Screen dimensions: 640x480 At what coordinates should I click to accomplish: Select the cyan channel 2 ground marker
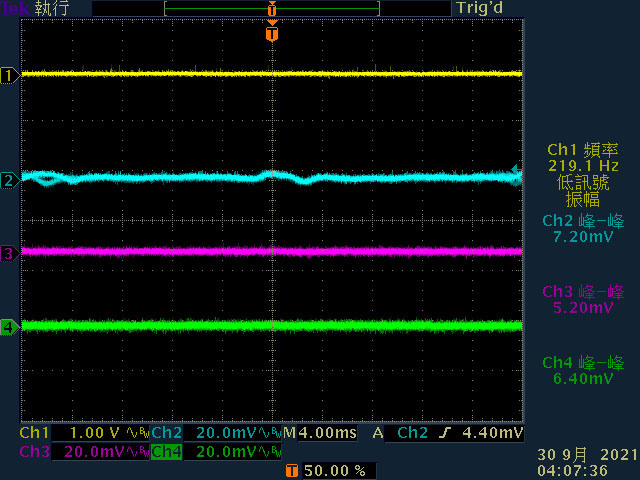click(x=9, y=180)
